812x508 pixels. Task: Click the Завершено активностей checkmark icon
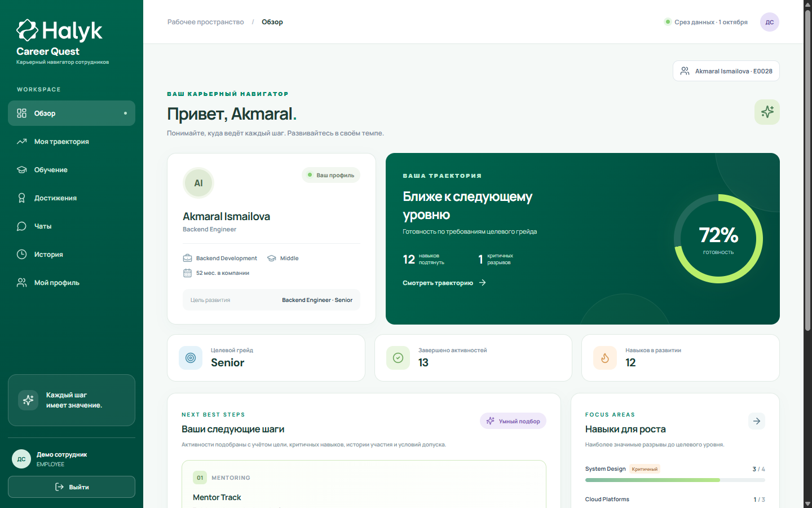coord(398,358)
